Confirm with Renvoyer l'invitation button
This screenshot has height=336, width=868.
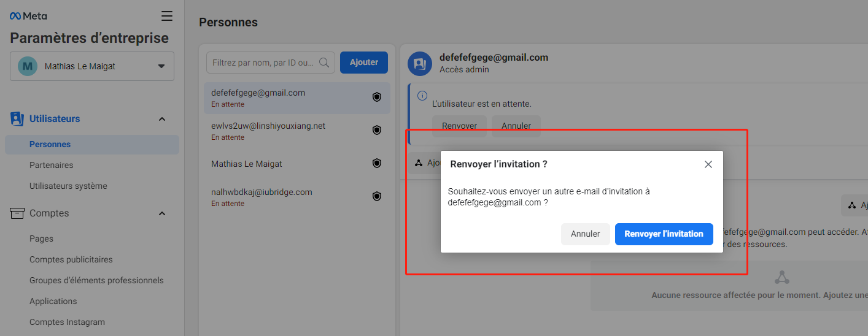click(x=664, y=234)
